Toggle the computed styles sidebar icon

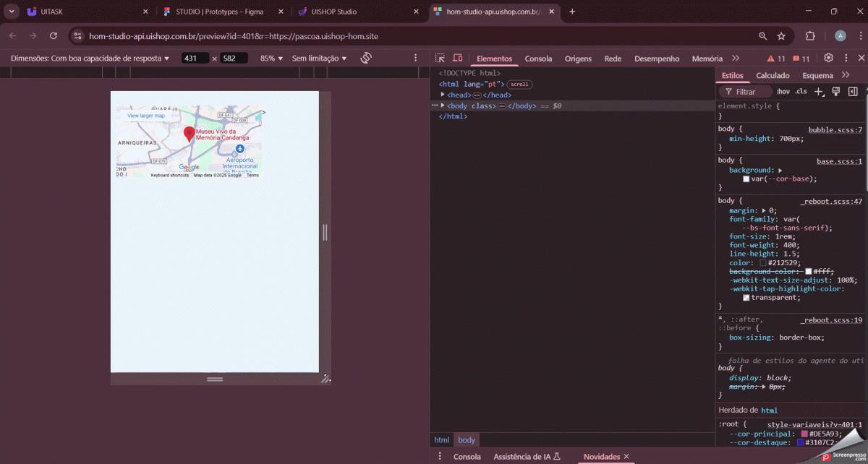pyautogui.click(x=853, y=92)
